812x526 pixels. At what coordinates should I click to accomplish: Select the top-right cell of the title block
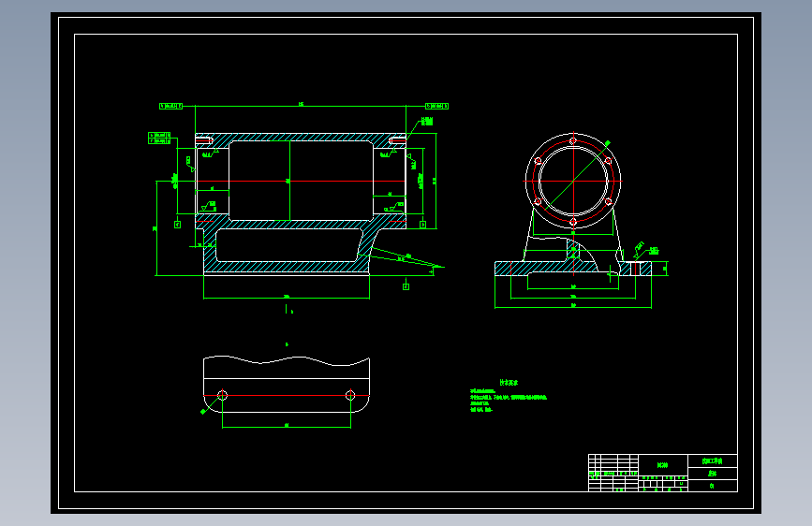[x=713, y=460]
